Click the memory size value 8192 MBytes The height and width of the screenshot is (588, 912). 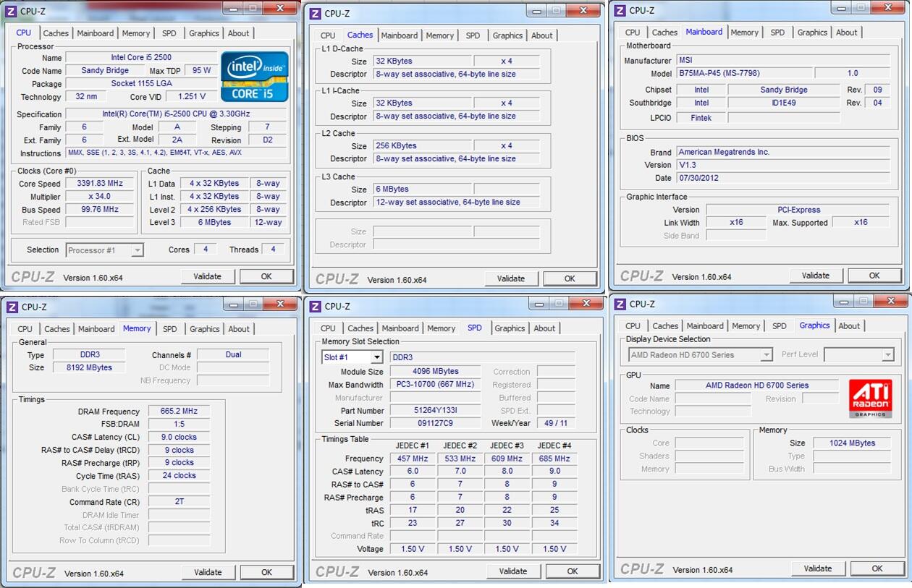pos(90,368)
